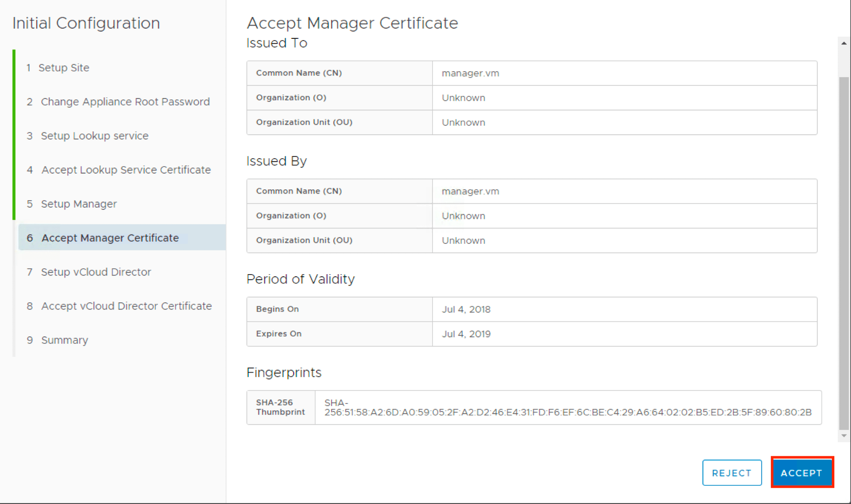Screen dimensions: 851x504
Task: Click Issued By common name value
Action: coord(470,191)
